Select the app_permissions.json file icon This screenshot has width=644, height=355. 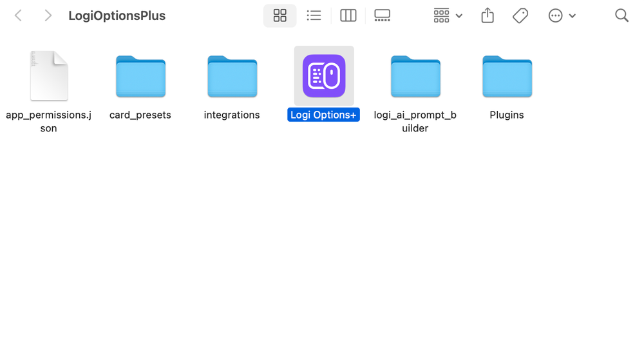(x=49, y=75)
